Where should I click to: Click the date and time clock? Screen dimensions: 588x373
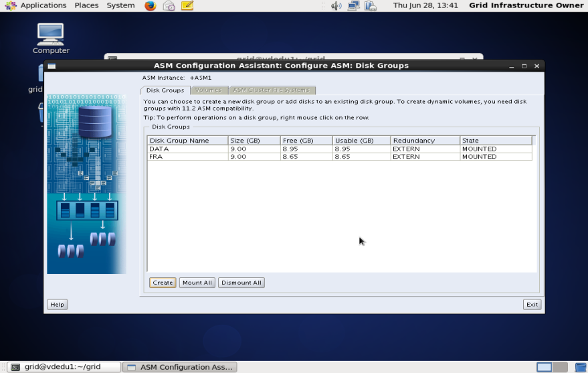[425, 5]
